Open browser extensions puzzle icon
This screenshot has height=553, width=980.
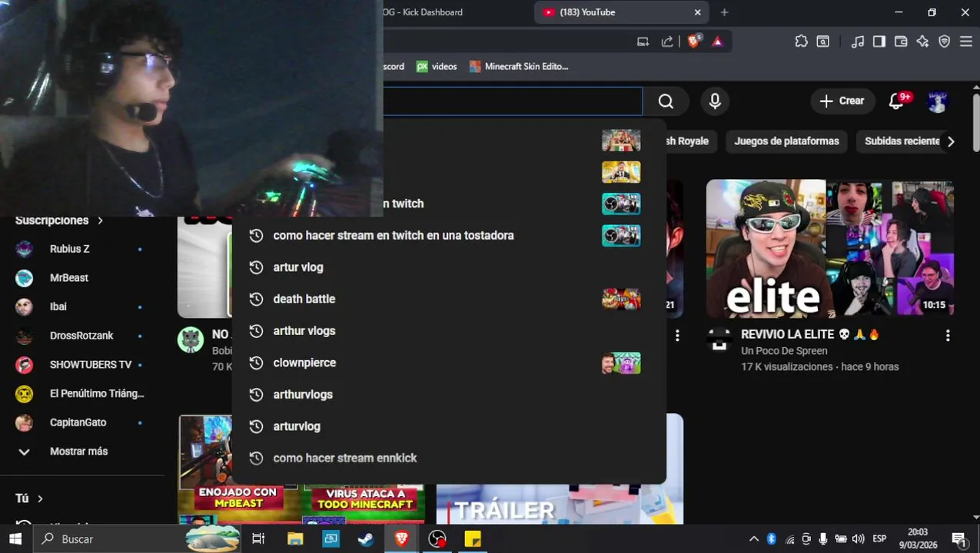pyautogui.click(x=802, y=41)
